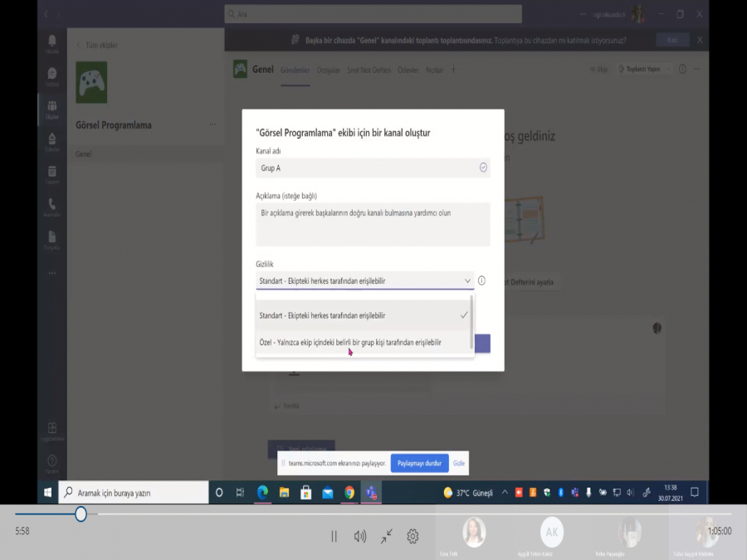This screenshot has width=747, height=560.
Task: Open the Etkinlik activity bell in Teams rail
Action: coord(52,43)
